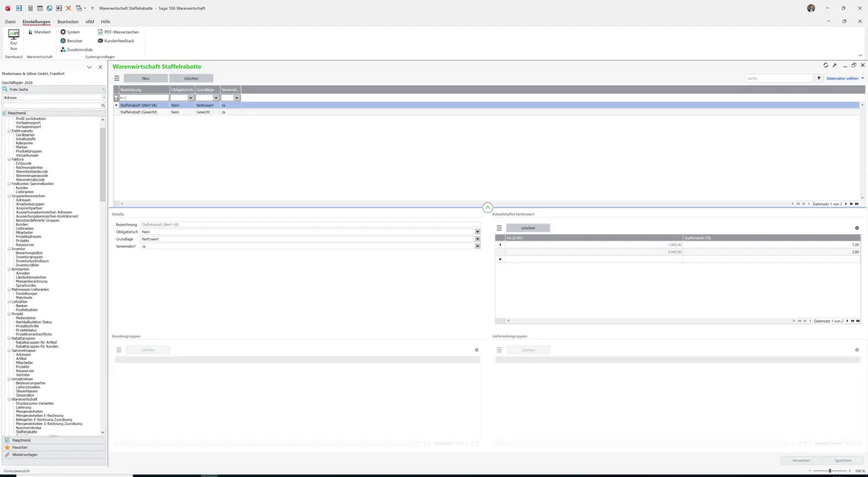The height and width of the screenshot is (477, 868).
Task: Create a new Staffelrabatt with Neu
Action: click(145, 78)
